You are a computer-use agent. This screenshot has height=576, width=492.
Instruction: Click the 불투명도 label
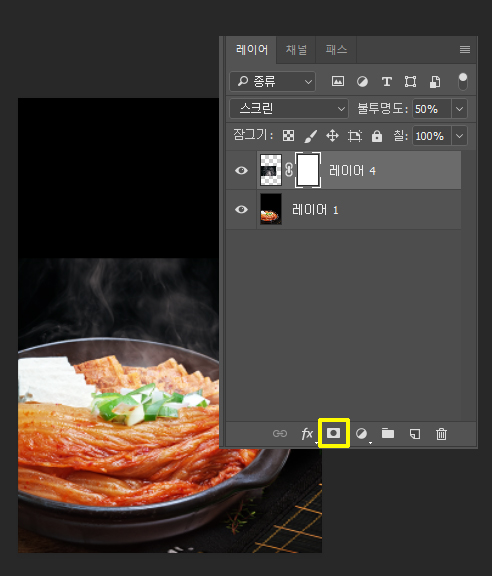coord(383,109)
